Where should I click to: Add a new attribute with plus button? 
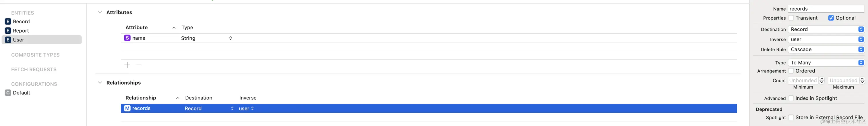click(127, 65)
